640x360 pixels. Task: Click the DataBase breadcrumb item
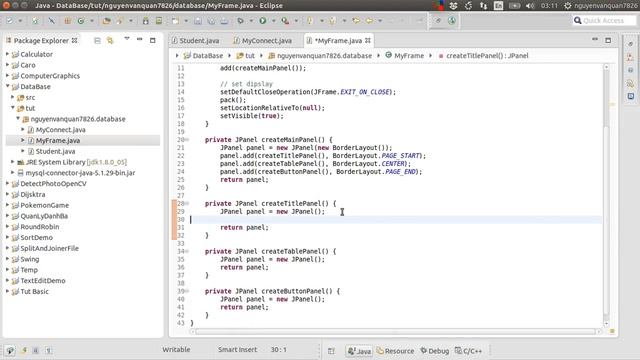(x=203, y=56)
